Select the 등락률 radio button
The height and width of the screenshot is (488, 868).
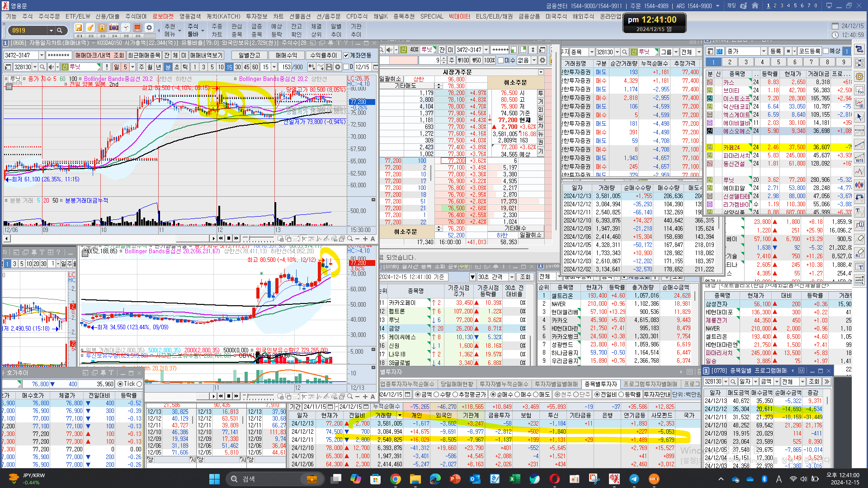pos(621,394)
